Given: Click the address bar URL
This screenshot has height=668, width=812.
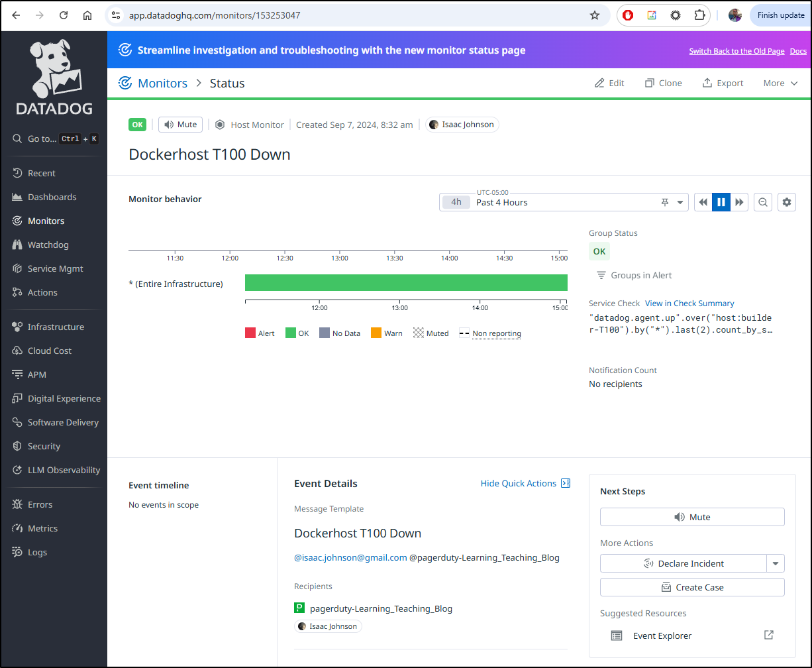Looking at the screenshot, I should pyautogui.click(x=214, y=15).
